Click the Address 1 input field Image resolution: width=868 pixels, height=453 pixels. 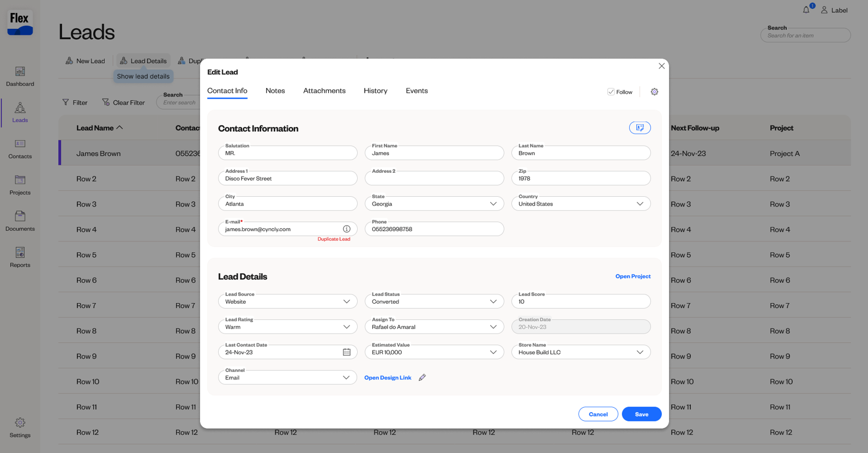(288, 178)
